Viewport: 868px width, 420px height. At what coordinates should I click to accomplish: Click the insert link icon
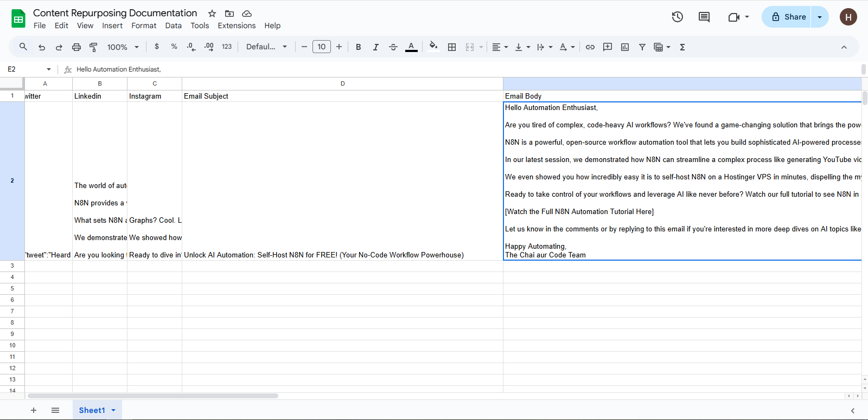pyautogui.click(x=590, y=47)
